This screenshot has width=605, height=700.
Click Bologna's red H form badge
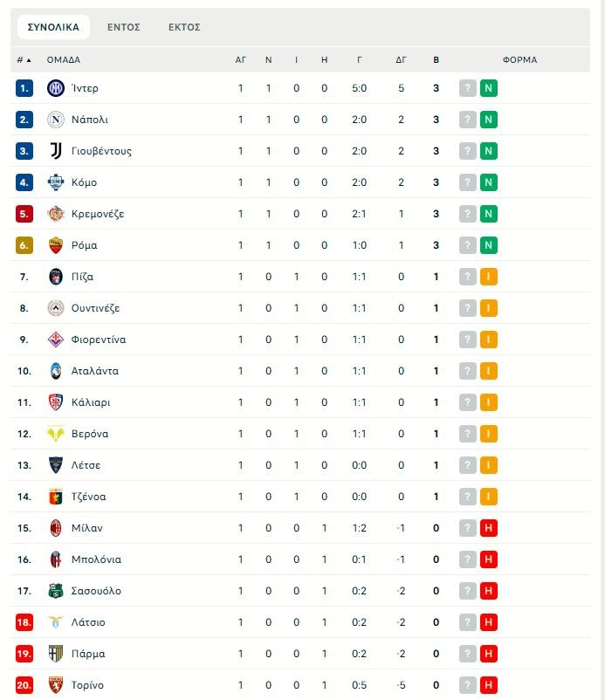[489, 559]
